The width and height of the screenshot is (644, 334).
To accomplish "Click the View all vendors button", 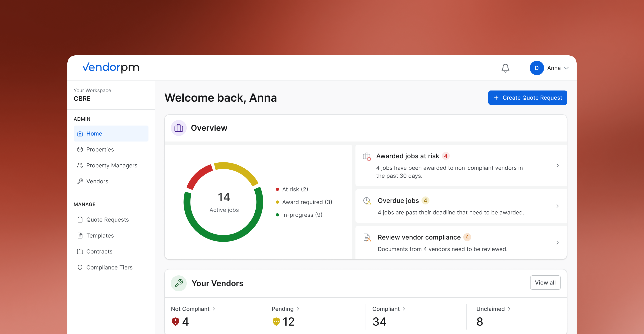I will point(545,282).
